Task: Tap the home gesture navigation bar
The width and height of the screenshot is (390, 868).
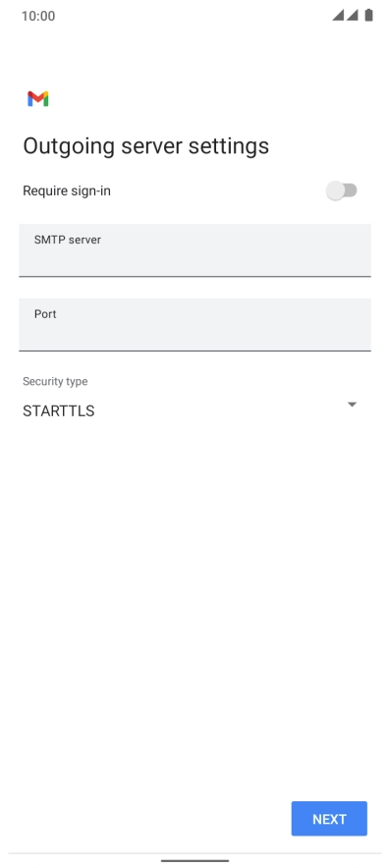Action: click(195, 861)
